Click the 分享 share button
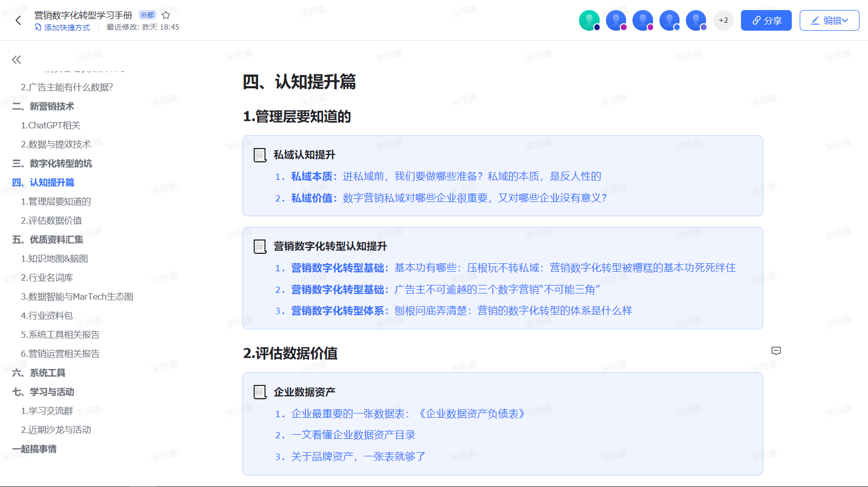The height and width of the screenshot is (487, 868). point(766,21)
